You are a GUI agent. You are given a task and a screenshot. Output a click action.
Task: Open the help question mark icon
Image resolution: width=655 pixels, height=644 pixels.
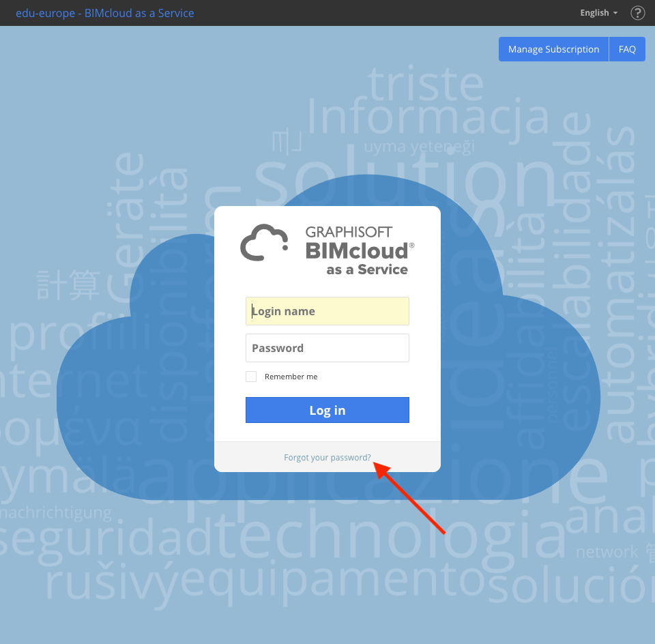point(637,13)
